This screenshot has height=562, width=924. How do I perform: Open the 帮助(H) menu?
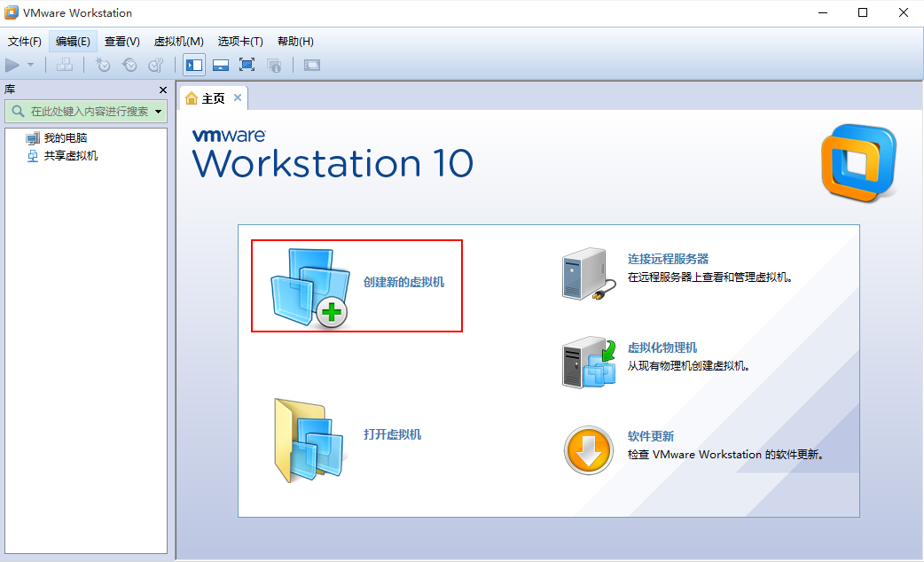[295, 42]
